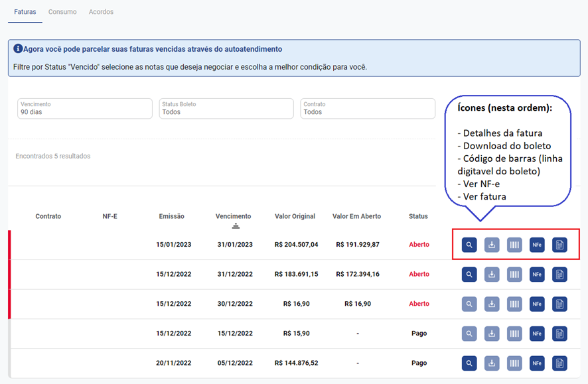Switch to the Acordos tab
Image resolution: width=588 pixels, height=384 pixels.
[x=101, y=12]
